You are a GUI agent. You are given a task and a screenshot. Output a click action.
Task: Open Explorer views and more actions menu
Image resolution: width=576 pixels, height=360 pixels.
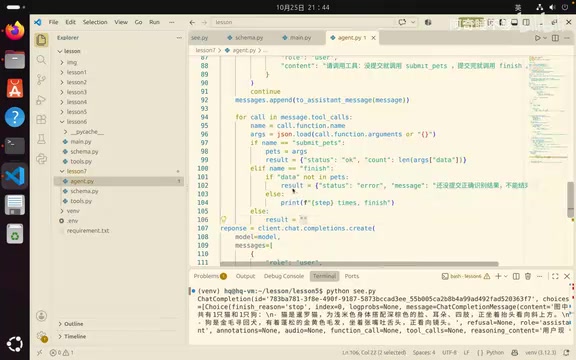(x=179, y=38)
